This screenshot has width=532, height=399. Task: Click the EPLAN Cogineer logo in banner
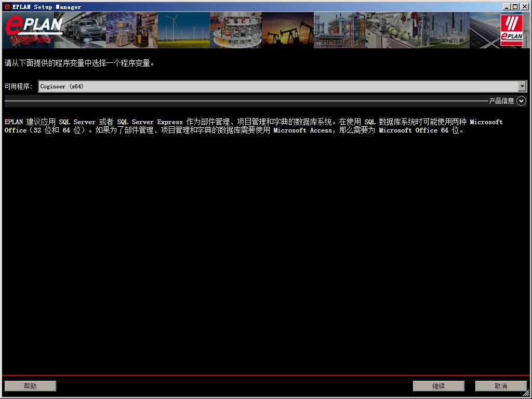coord(33,31)
